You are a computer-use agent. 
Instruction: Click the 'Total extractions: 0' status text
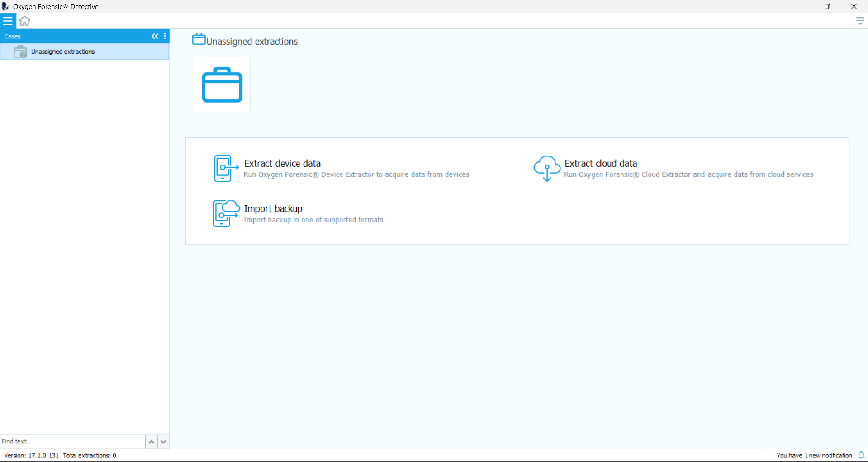[90, 456]
